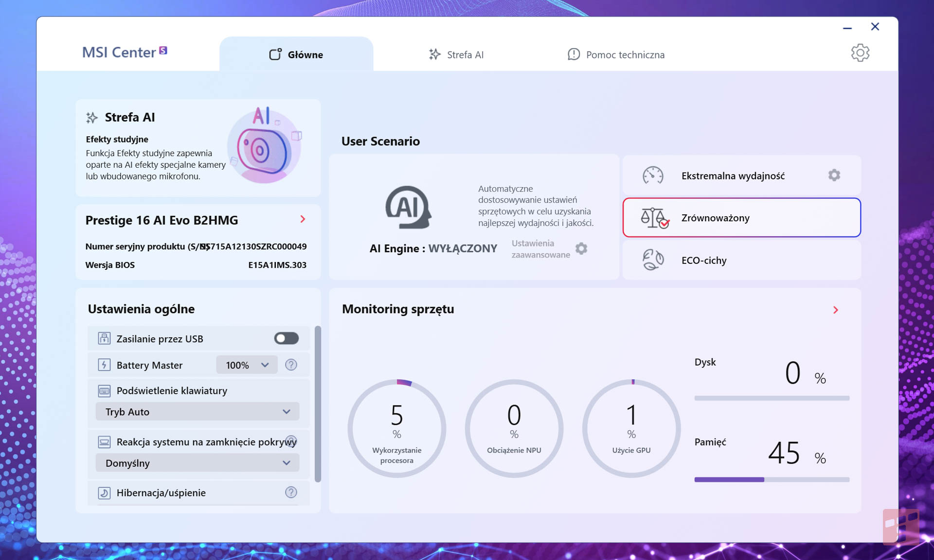The width and height of the screenshot is (934, 560).
Task: Click the Pamięć 45 % value
Action: coord(797,453)
